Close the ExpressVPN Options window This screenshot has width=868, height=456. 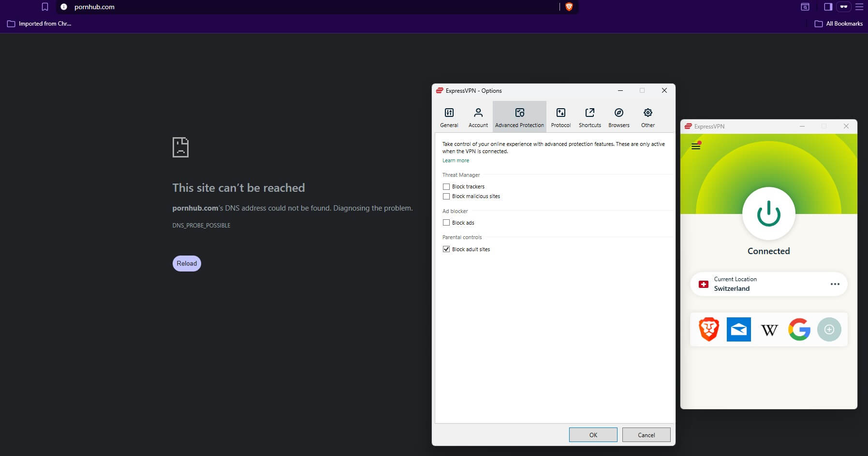(x=664, y=90)
